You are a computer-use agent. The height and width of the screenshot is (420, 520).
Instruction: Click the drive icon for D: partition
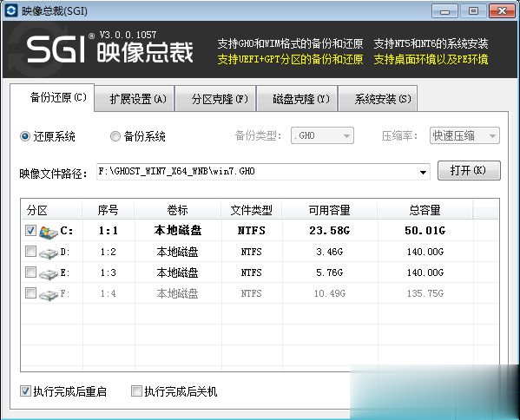click(49, 253)
